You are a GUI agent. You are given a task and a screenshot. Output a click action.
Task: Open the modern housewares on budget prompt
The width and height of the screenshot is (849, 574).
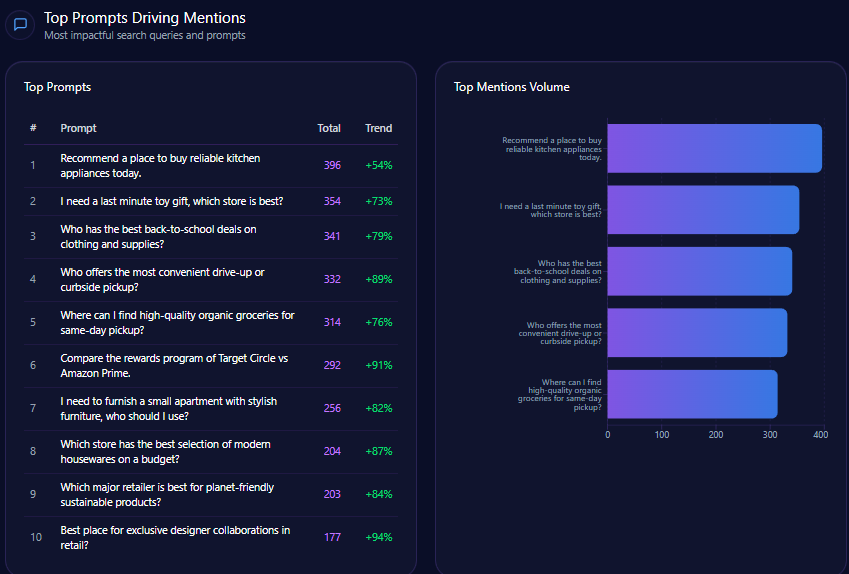tap(165, 451)
